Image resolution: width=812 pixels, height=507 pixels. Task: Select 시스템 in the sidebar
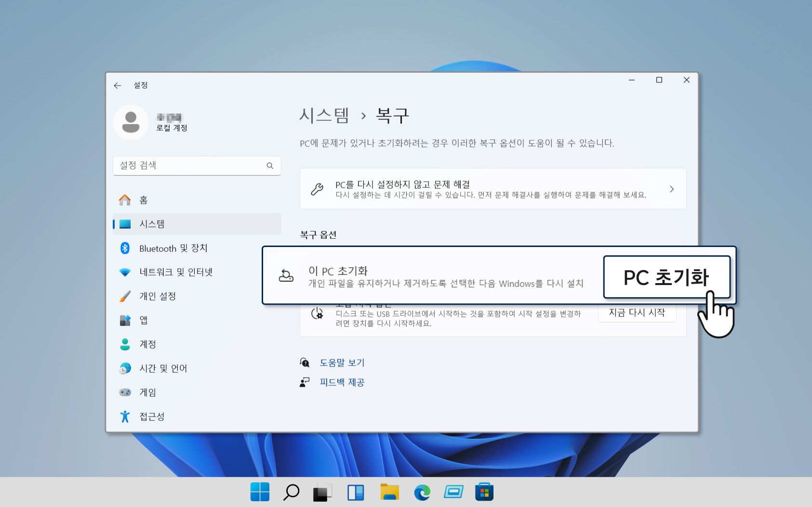152,224
